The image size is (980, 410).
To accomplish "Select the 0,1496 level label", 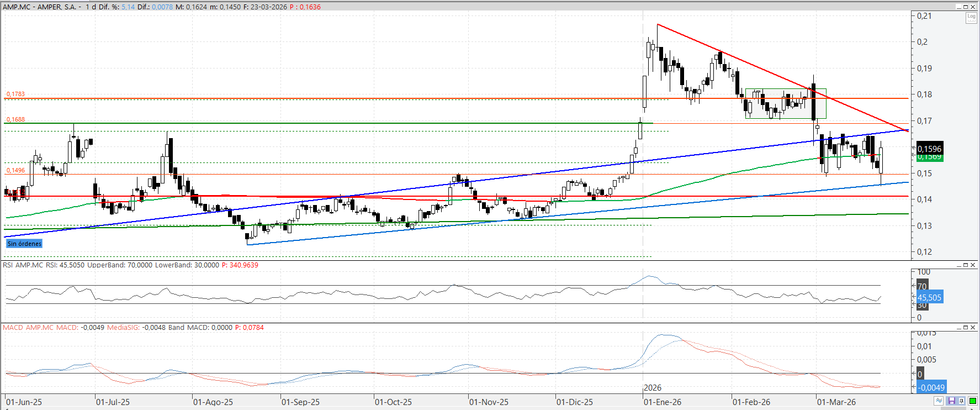I will pyautogui.click(x=15, y=170).
